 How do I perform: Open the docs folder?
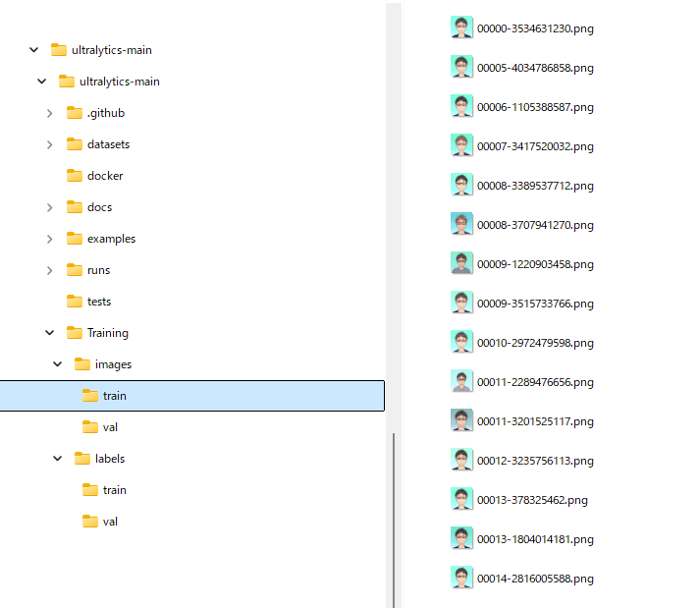click(99, 207)
